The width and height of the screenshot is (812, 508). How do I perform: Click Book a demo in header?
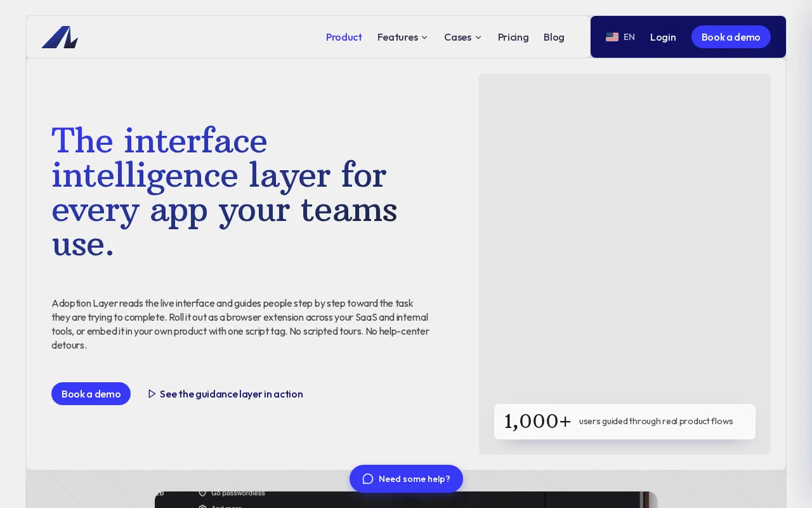click(x=731, y=37)
